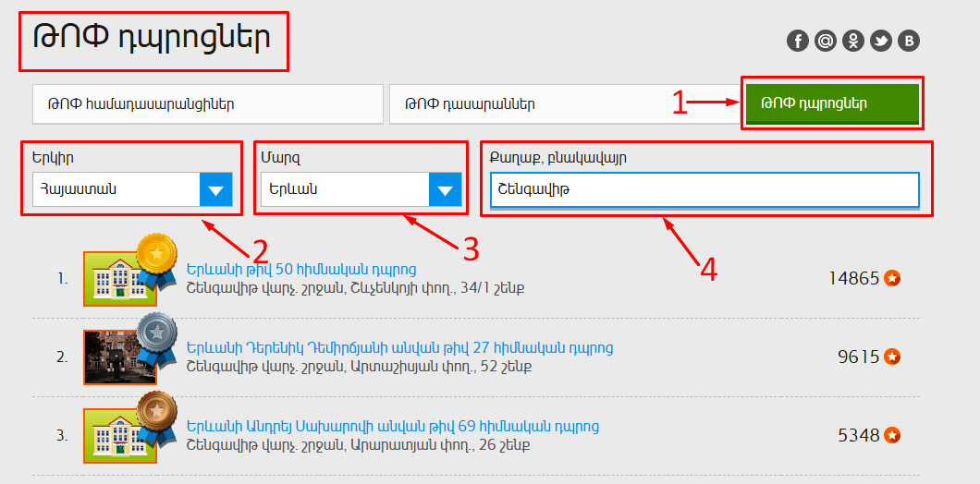Open the ԹՈՓ համադասարանցիներ tab
Image resolution: width=980 pixels, height=484 pixels.
click(207, 104)
